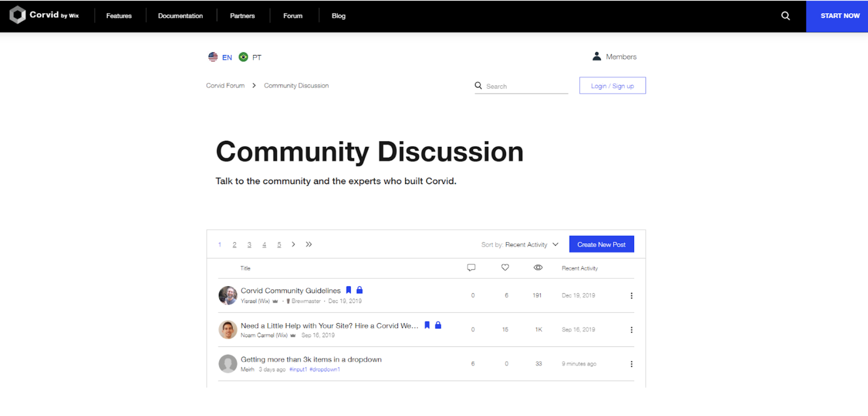Jump to last page double arrow
The height and width of the screenshot is (416, 868).
pos(309,244)
